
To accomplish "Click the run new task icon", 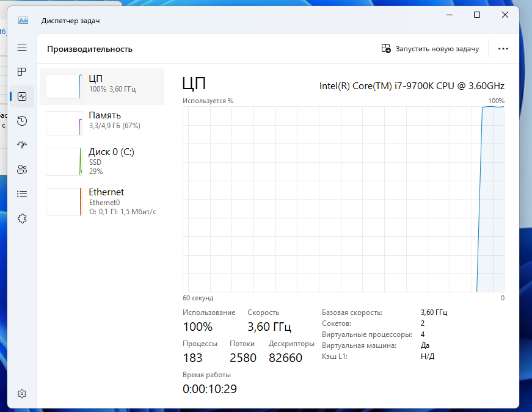I will click(x=386, y=48).
